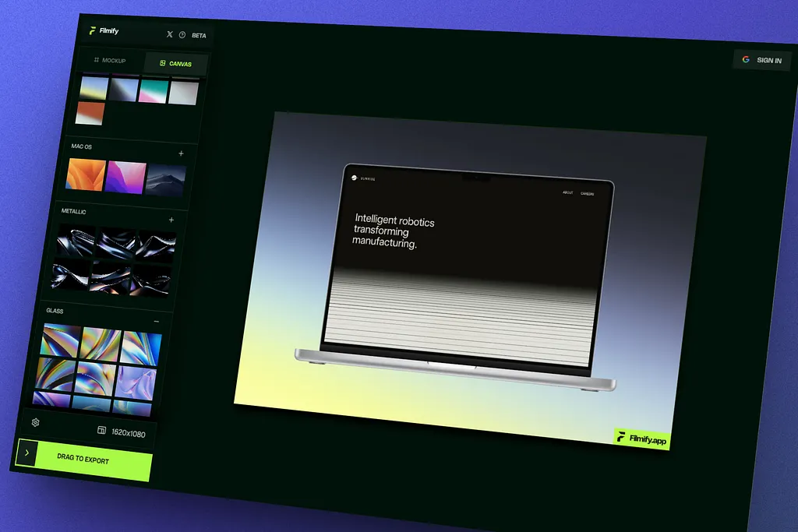798x532 pixels.
Task: Click the Filmify.app watermark on the canvas
Action: tap(641, 439)
